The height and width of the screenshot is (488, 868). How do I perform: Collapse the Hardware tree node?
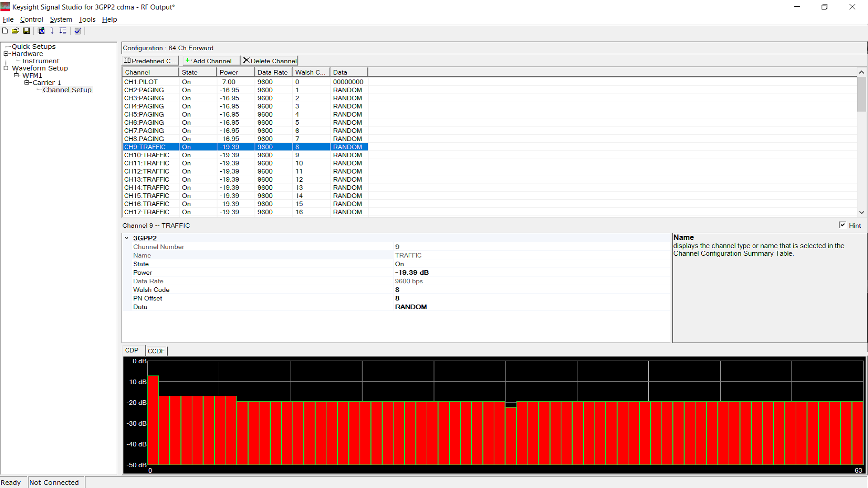pos(6,54)
